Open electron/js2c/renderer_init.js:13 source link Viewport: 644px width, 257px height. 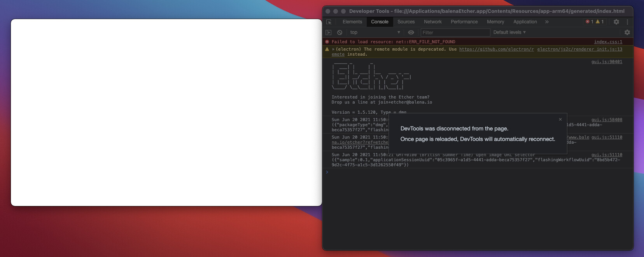pyautogui.click(x=579, y=49)
